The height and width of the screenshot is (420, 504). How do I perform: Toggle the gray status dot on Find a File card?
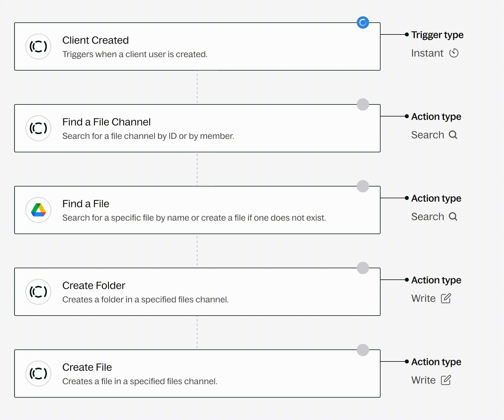pyautogui.click(x=363, y=186)
